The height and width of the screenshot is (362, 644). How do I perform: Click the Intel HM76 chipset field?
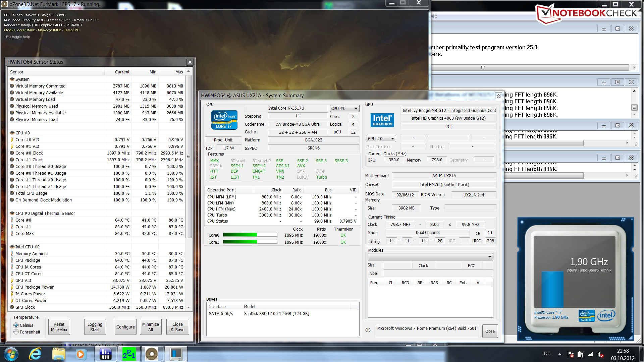[444, 185]
